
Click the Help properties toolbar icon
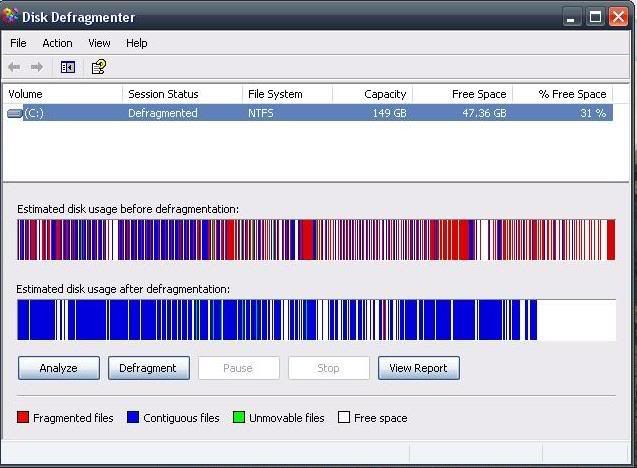(x=98, y=67)
